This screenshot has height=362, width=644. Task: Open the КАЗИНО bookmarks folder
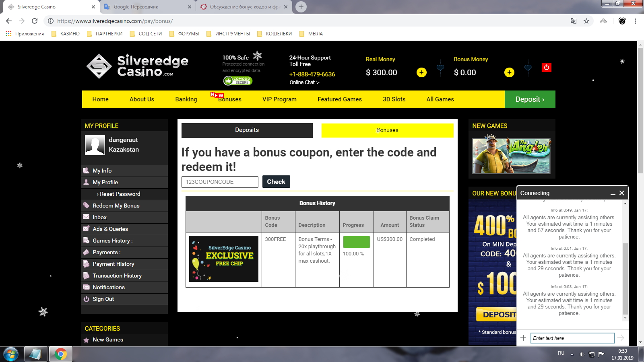[66, 34]
